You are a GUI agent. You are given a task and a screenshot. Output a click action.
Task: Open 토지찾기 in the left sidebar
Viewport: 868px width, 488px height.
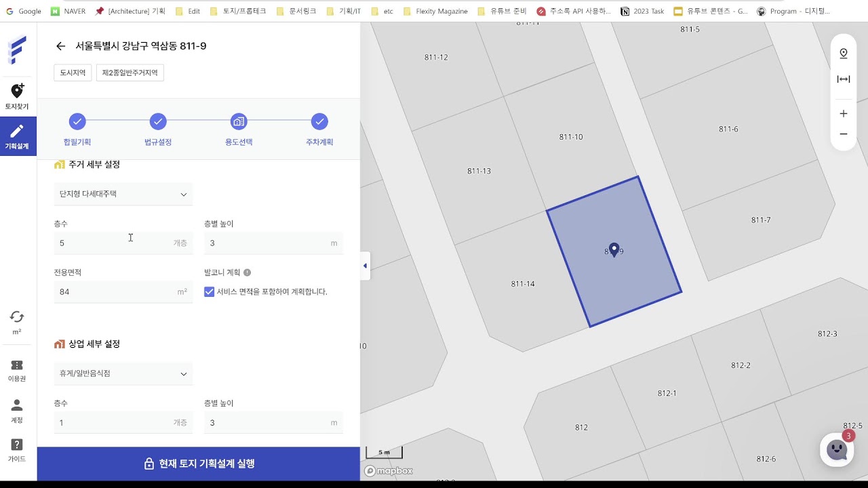coord(17,96)
